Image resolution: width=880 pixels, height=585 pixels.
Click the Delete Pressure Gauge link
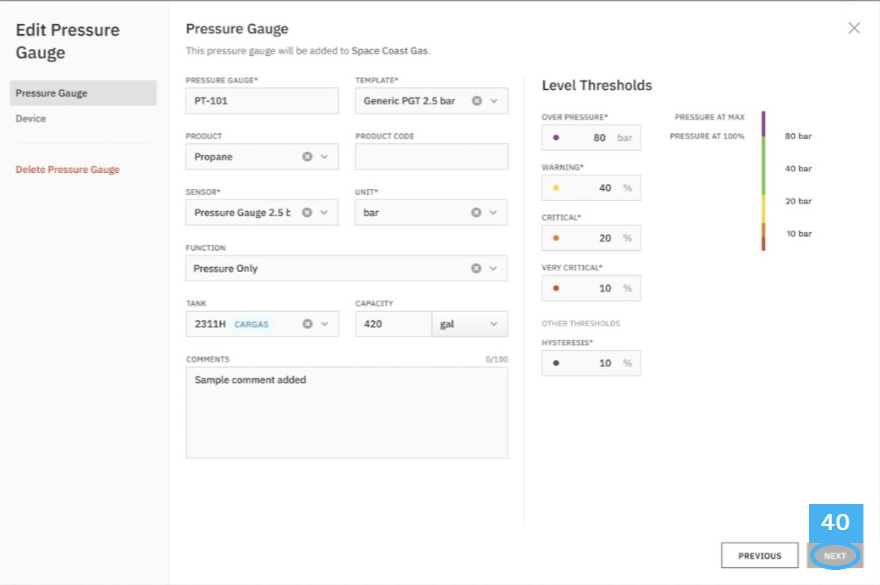67,170
